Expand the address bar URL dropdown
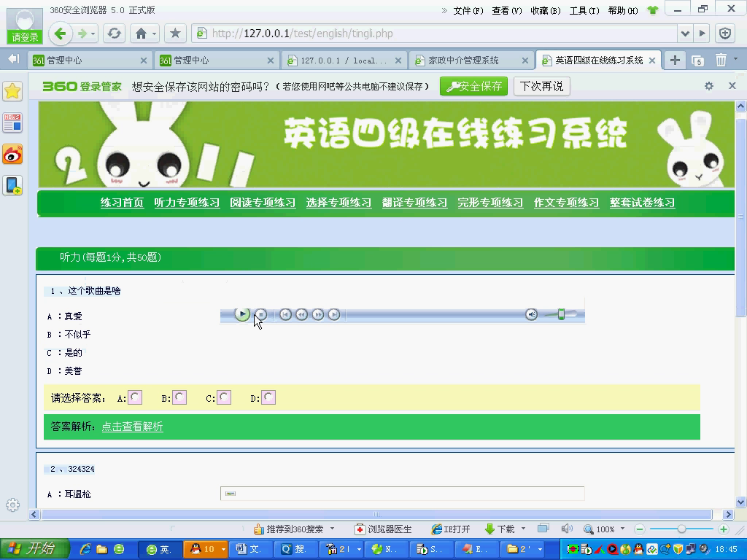Screen dimensions: 747x560 (x=685, y=34)
